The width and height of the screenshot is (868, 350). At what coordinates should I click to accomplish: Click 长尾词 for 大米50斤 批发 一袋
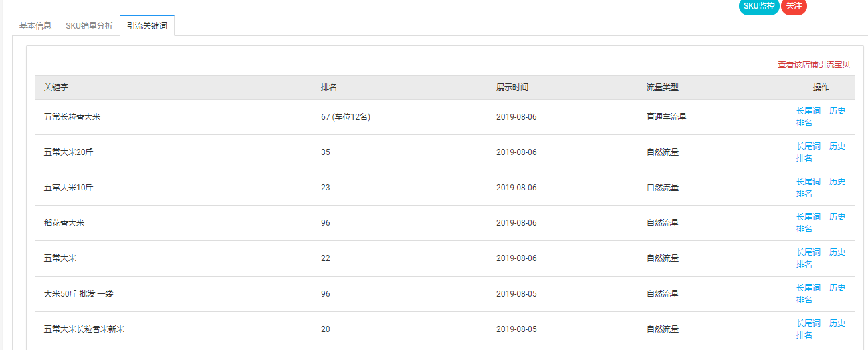click(808, 288)
